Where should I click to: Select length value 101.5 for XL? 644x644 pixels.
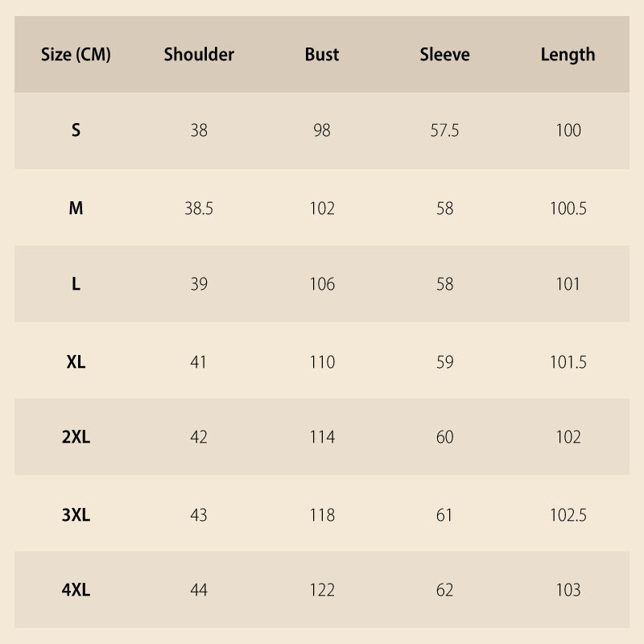point(568,362)
